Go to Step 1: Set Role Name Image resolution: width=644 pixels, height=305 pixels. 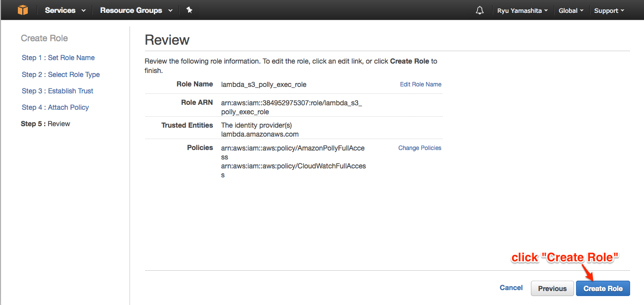[58, 58]
